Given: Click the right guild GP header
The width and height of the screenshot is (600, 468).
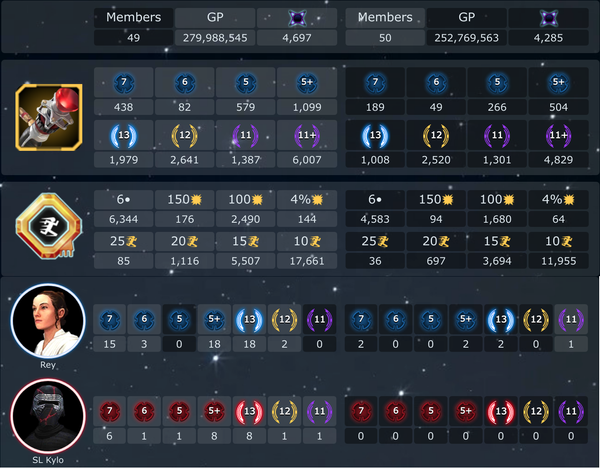Looking at the screenshot, I should [x=466, y=17].
